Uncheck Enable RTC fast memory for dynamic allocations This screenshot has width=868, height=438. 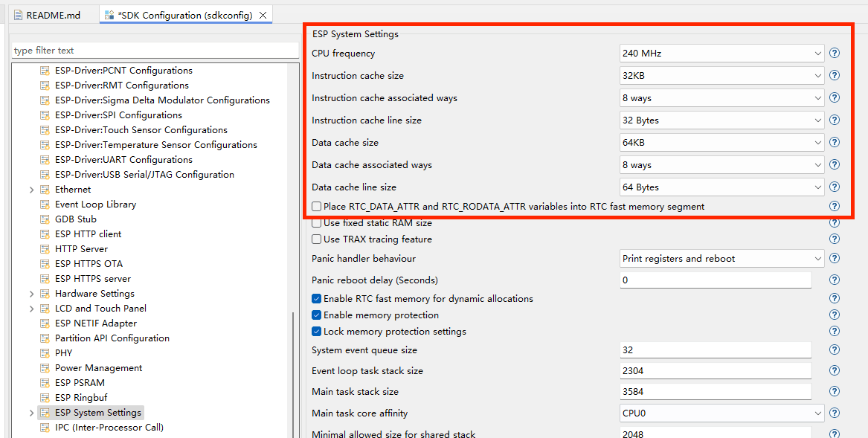[x=317, y=298]
